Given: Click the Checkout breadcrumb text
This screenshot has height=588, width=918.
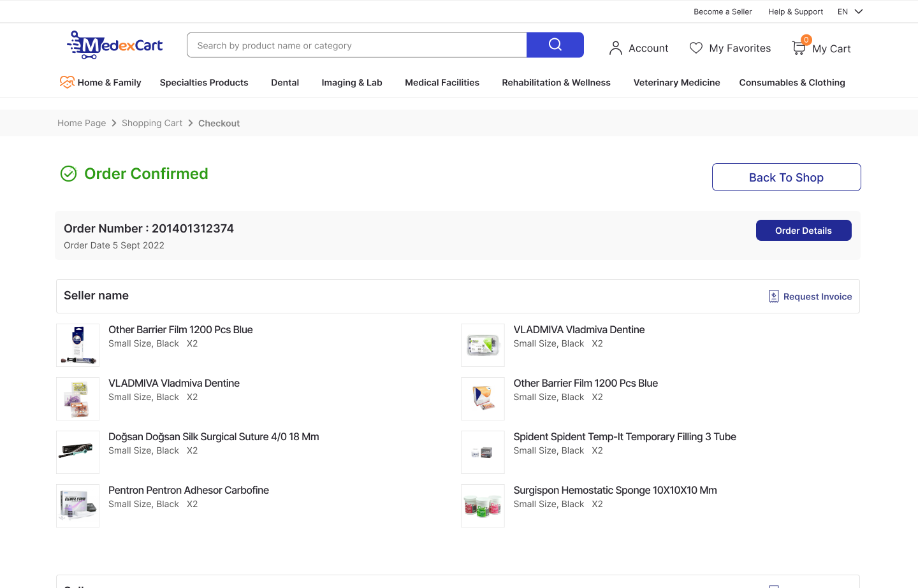Looking at the screenshot, I should pos(219,123).
